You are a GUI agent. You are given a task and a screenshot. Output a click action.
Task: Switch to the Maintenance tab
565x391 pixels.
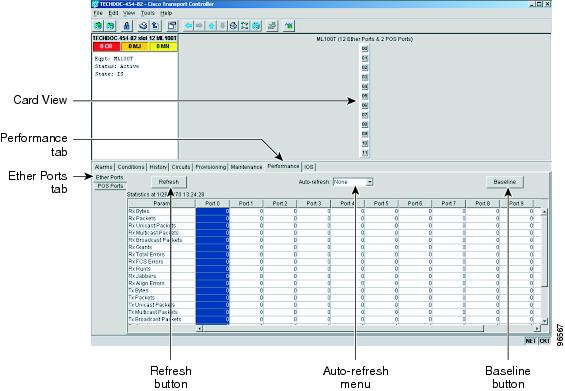[246, 167]
